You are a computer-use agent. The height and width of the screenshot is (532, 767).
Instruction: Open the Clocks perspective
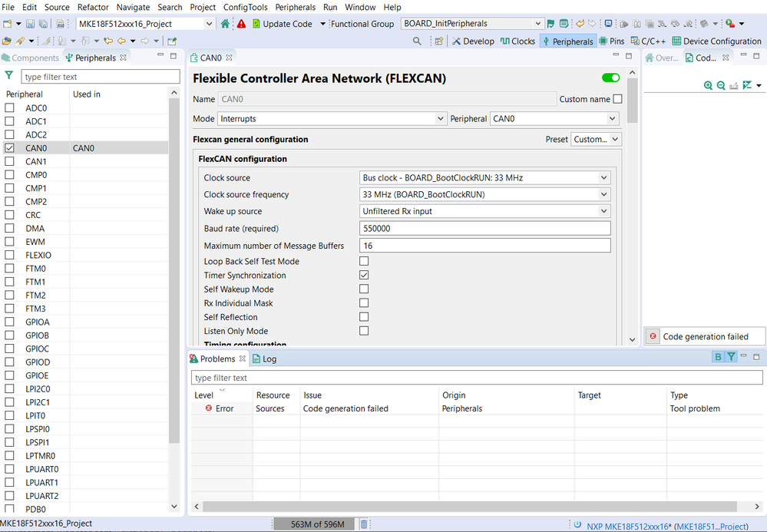click(517, 41)
